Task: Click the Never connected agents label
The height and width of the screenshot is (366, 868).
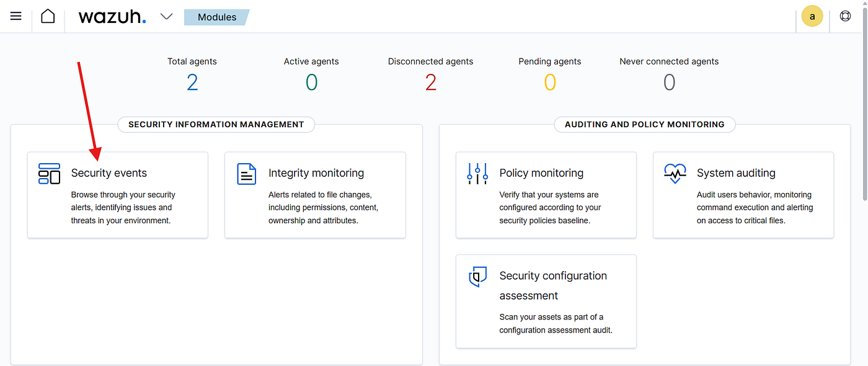Action: [x=669, y=61]
